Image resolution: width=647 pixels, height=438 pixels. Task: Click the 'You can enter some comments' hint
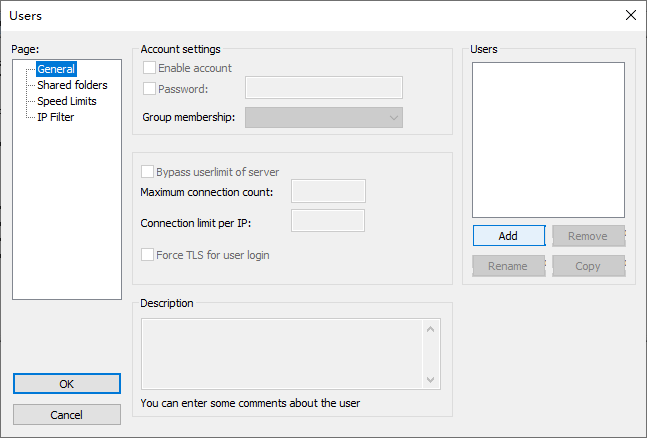click(x=250, y=403)
